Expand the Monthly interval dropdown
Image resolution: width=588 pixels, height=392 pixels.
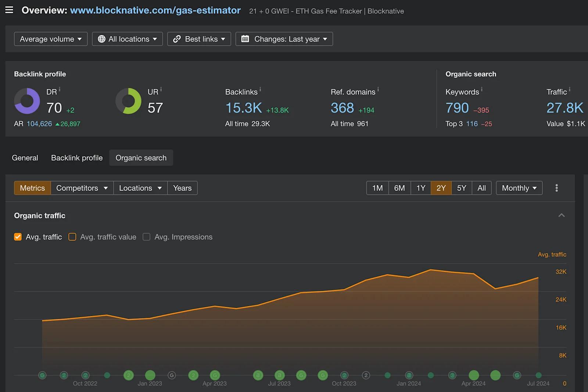point(519,188)
